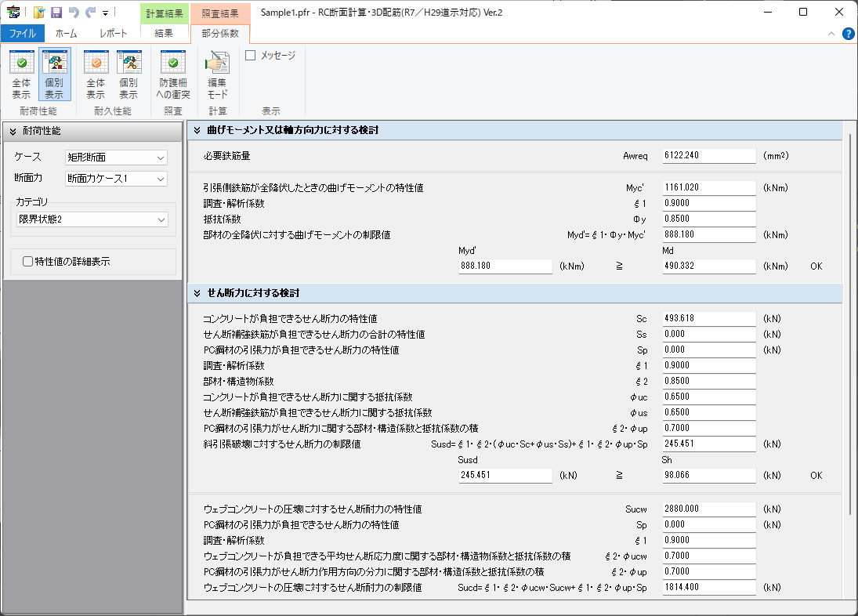Viewport: 858px width, 616px height.
Task: Click the Sc value field 493.618
Action: (709, 318)
